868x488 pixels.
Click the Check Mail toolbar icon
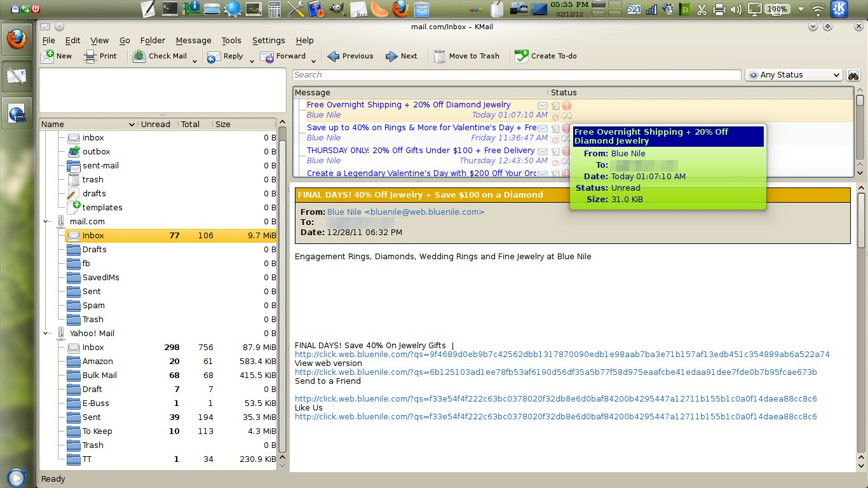pyautogui.click(x=139, y=56)
